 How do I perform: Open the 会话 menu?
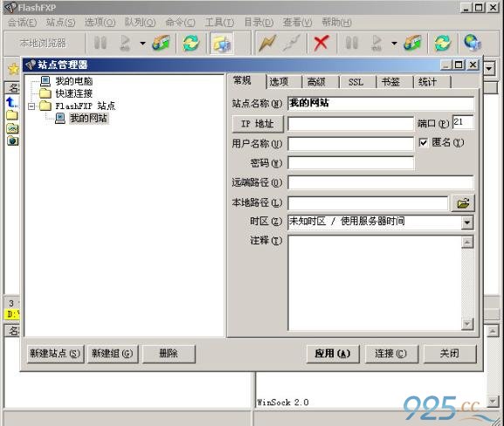click(x=22, y=22)
